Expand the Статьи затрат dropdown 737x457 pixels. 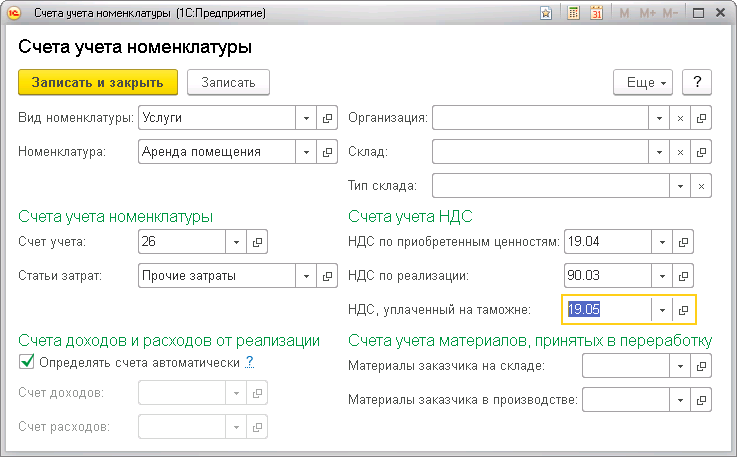[306, 276]
